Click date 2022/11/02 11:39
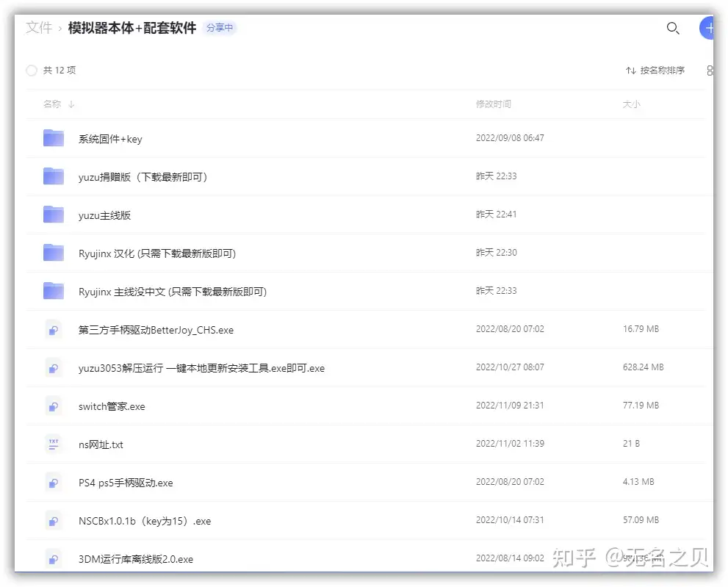The height and width of the screenshot is (587, 728). tap(510, 444)
